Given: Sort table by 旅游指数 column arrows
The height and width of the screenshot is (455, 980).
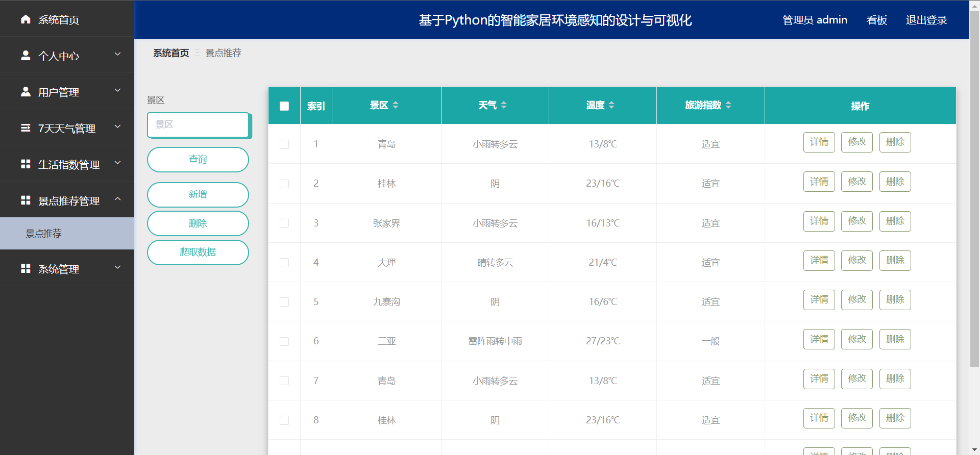Looking at the screenshot, I should 728,105.
